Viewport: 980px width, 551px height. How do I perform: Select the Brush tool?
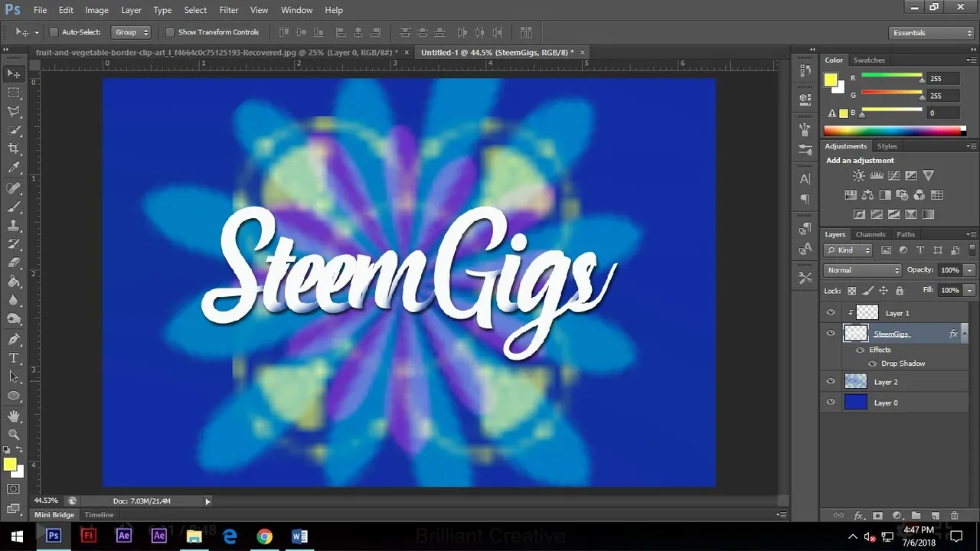[14, 207]
